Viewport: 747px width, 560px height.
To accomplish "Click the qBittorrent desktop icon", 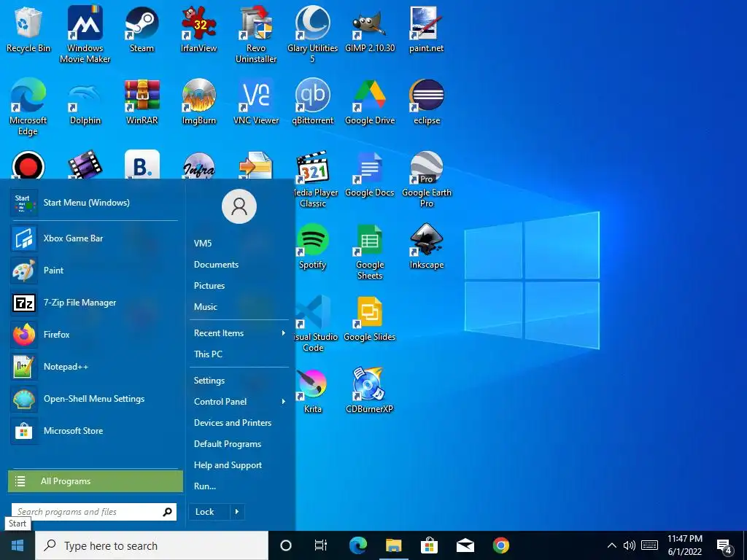I will [x=312, y=102].
